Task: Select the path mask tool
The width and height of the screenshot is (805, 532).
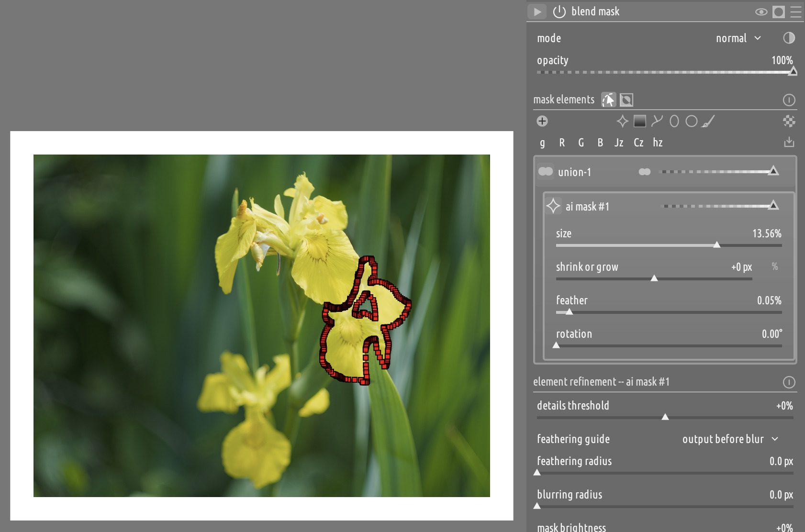Action: [x=657, y=121]
